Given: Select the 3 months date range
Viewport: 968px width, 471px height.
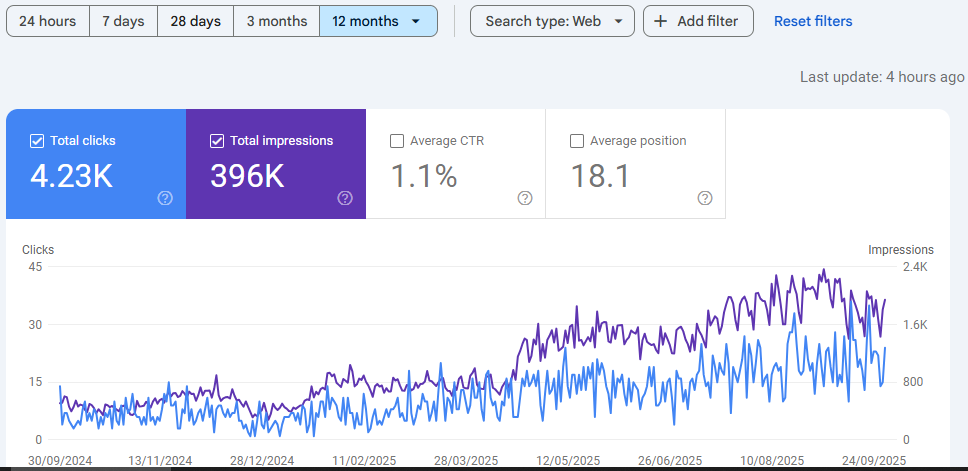Looking at the screenshot, I should pos(276,21).
